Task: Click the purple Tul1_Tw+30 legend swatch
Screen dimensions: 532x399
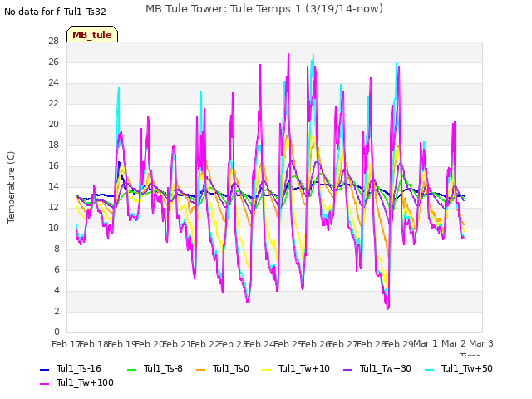Action: 348,369
